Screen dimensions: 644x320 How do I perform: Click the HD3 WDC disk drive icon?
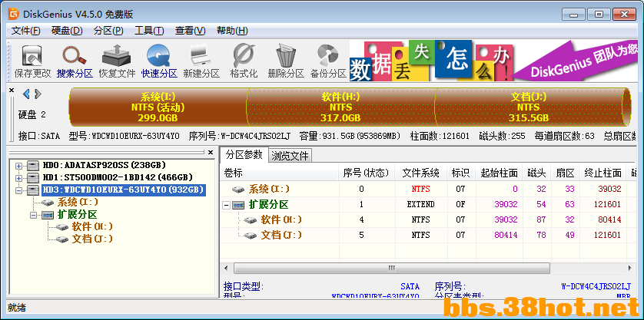(x=33, y=190)
